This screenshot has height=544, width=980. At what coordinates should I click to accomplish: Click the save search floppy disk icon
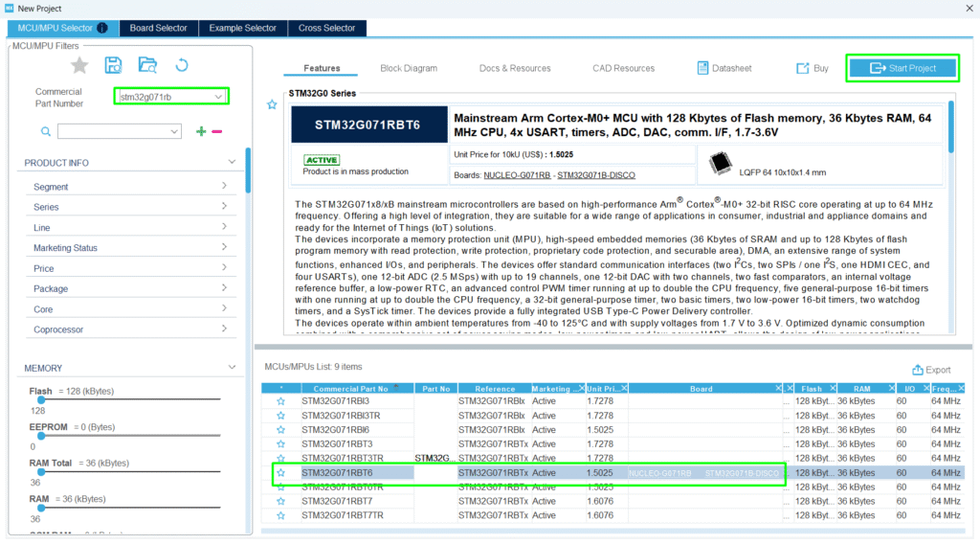tap(114, 65)
